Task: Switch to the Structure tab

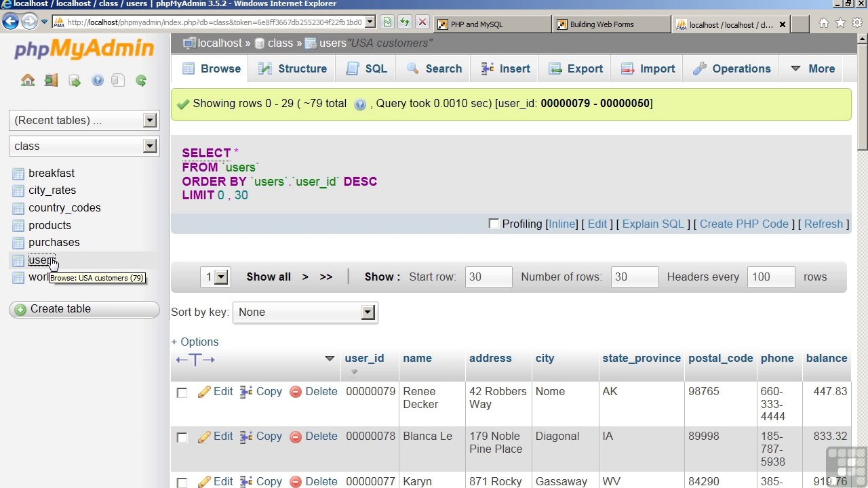Action: pos(293,68)
